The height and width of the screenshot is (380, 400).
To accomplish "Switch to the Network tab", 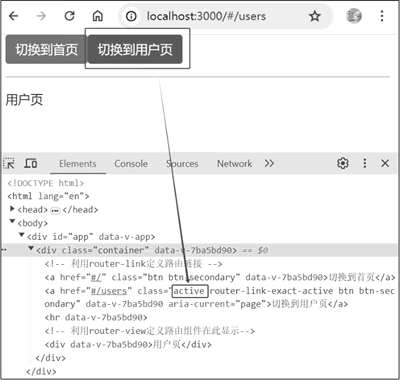I will click(x=234, y=164).
